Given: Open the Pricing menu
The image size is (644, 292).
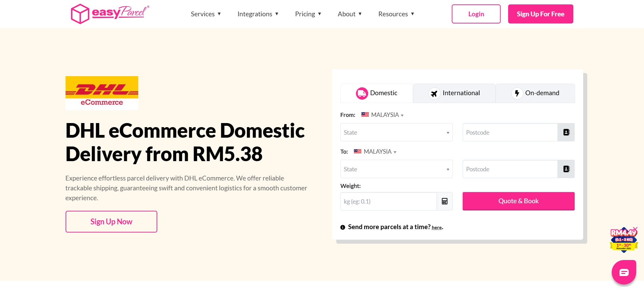Looking at the screenshot, I should 308,14.
